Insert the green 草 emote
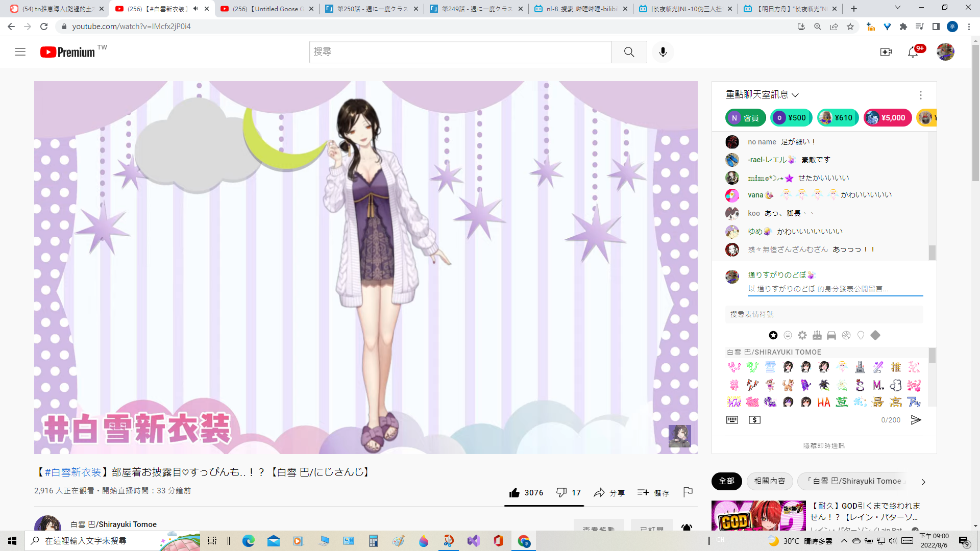 point(842,403)
